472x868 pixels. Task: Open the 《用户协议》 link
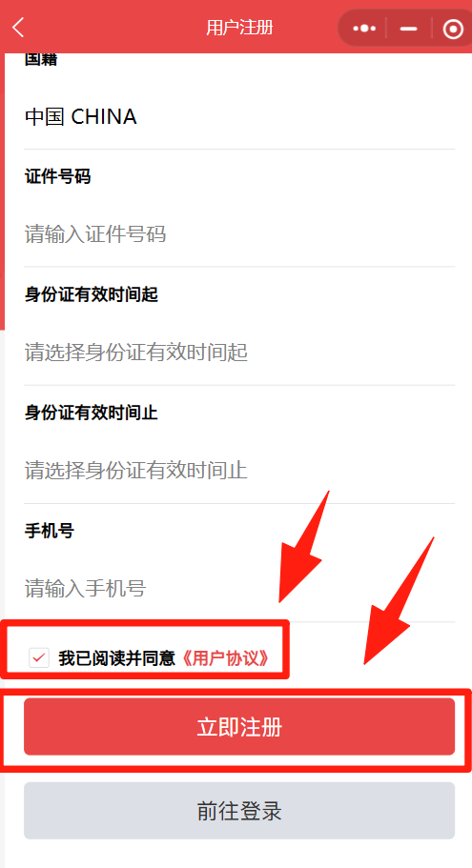coord(225,658)
